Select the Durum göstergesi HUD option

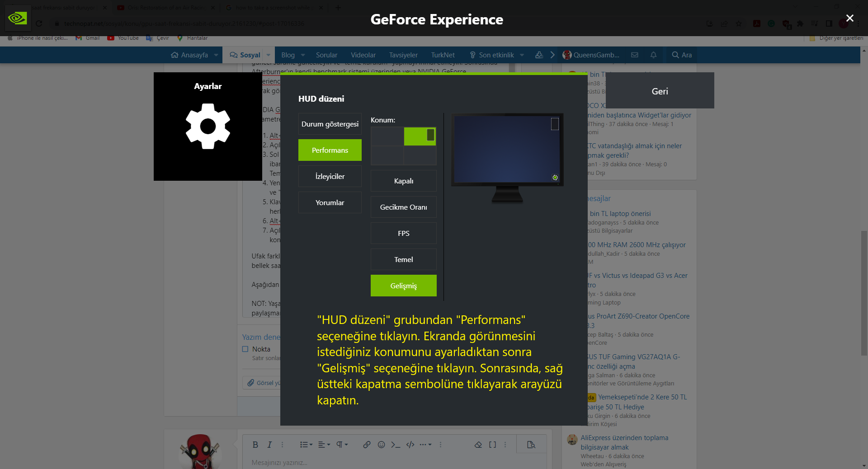pos(330,124)
